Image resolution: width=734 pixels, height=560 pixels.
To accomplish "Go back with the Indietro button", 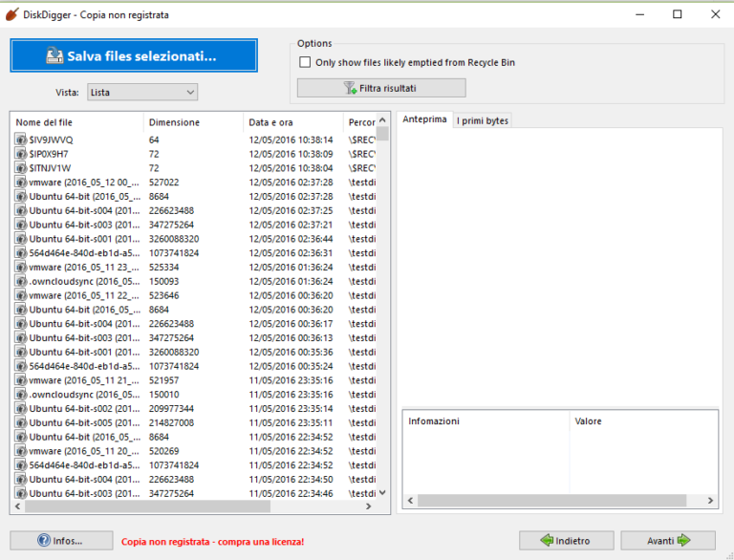I will point(567,540).
